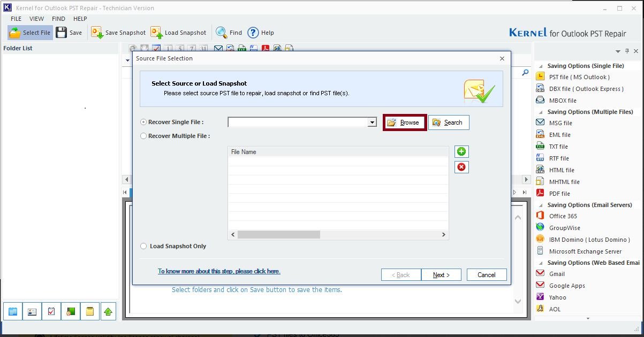
Task: Open the Contacts view in folder pane
Action: (32, 311)
